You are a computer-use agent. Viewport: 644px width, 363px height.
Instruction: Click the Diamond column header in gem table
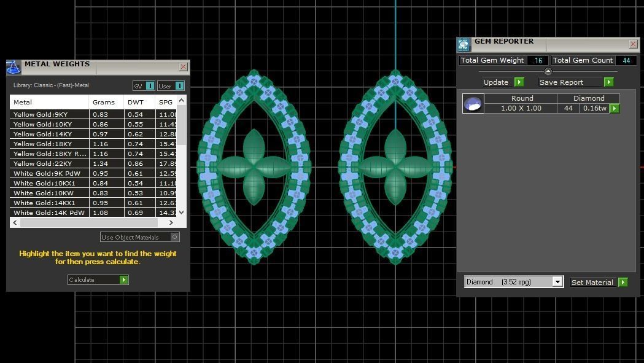[x=589, y=98]
